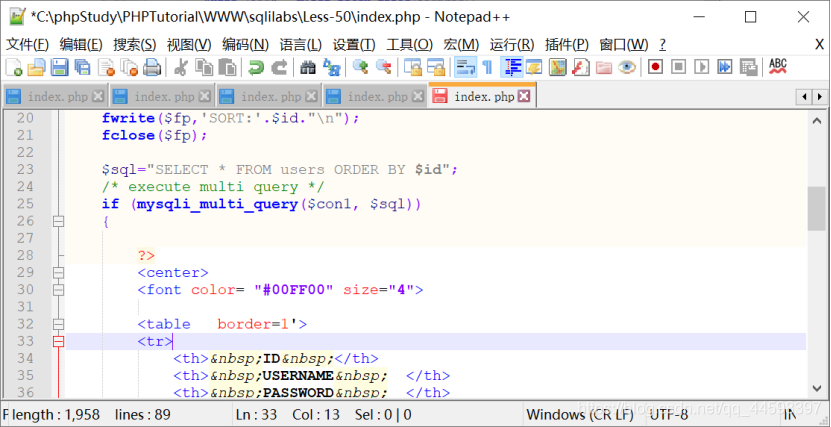This screenshot has height=427, width=831.
Task: Open the 编辑(E) menu
Action: pos(81,45)
